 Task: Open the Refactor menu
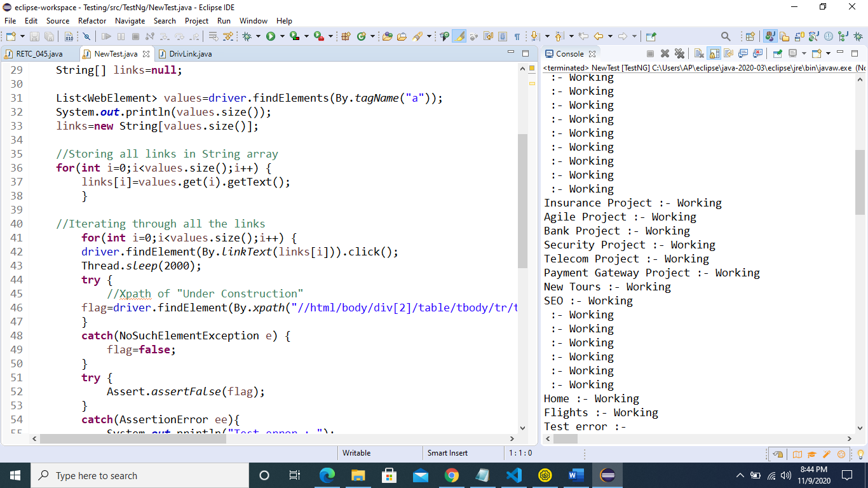(x=92, y=21)
